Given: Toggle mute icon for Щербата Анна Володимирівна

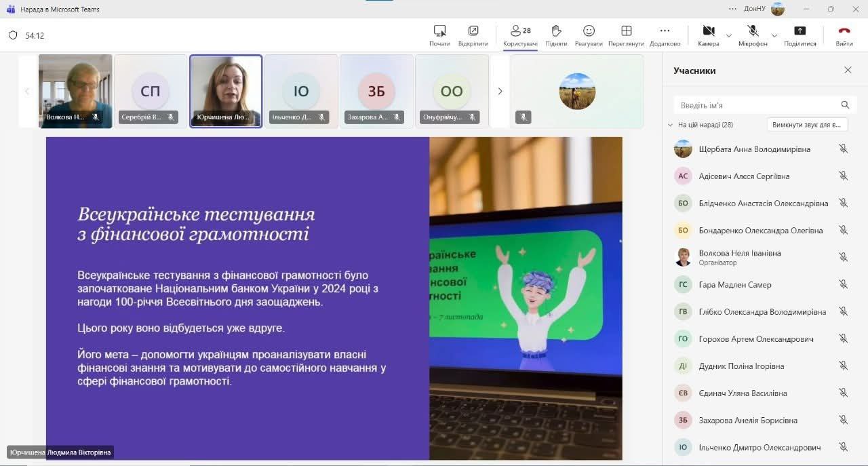Looking at the screenshot, I should (843, 149).
